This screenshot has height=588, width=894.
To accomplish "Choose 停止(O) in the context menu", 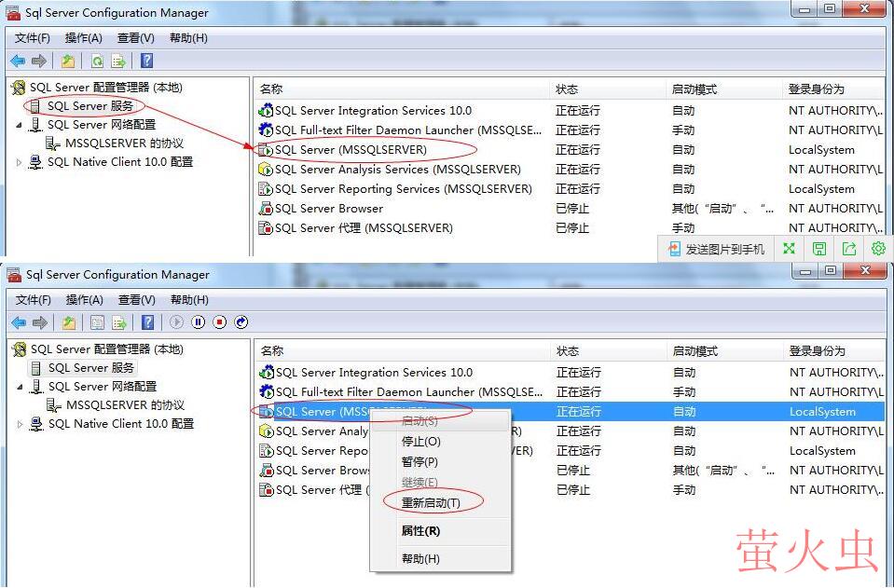I will point(439,442).
